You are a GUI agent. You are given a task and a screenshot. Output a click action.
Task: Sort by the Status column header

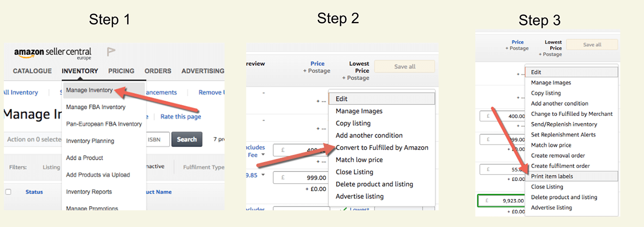click(x=34, y=192)
